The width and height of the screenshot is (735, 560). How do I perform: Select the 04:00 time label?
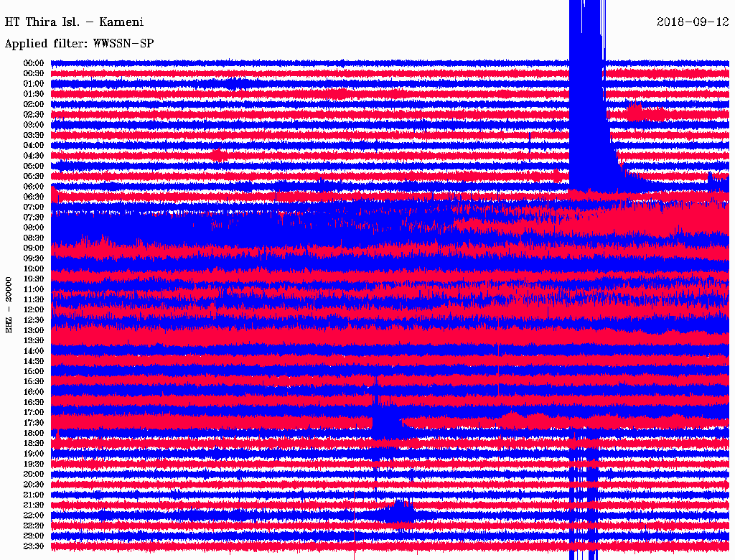pyautogui.click(x=34, y=146)
